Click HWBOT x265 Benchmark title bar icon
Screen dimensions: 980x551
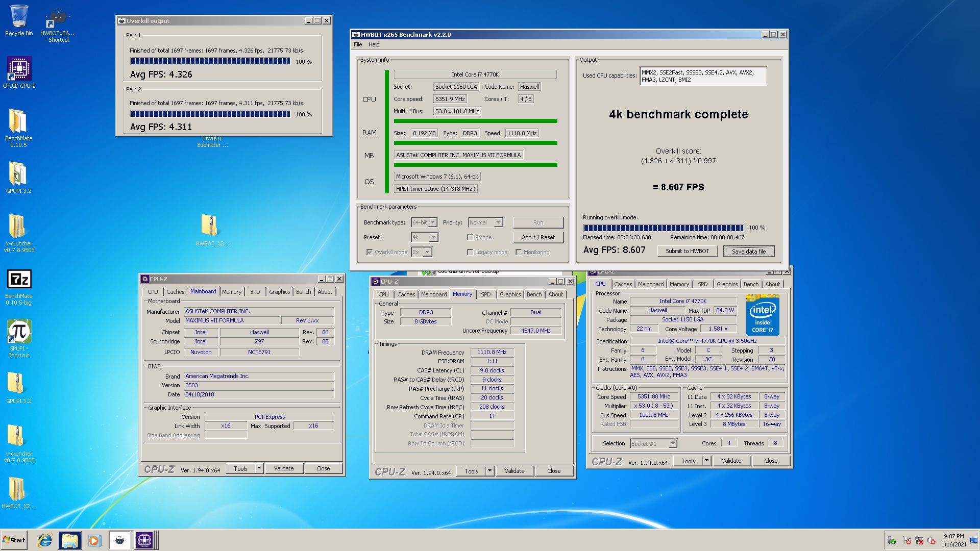coord(356,35)
